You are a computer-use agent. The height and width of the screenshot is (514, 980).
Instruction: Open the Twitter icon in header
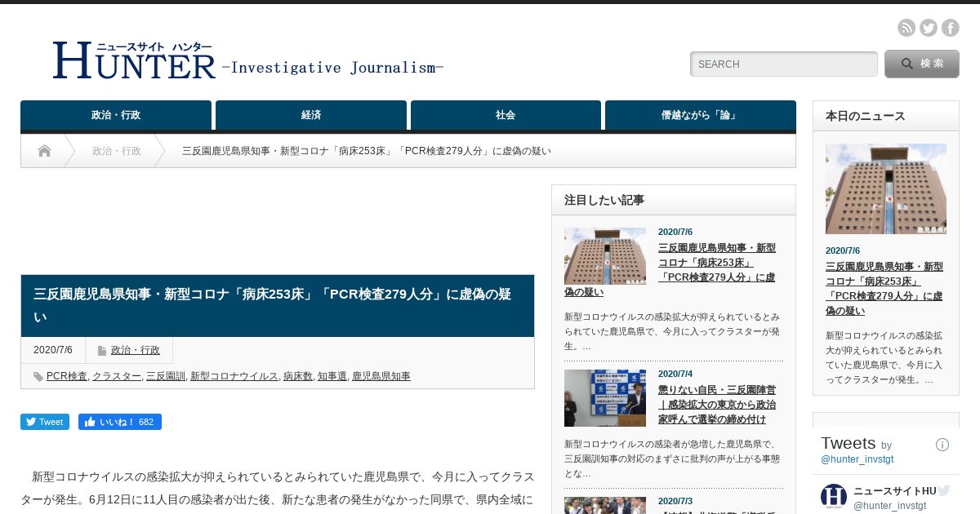pos(929,28)
